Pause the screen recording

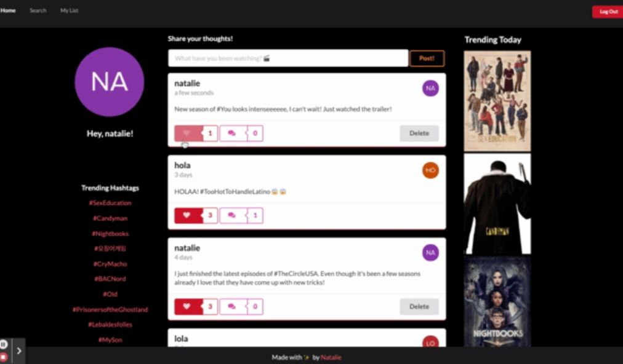(4, 344)
